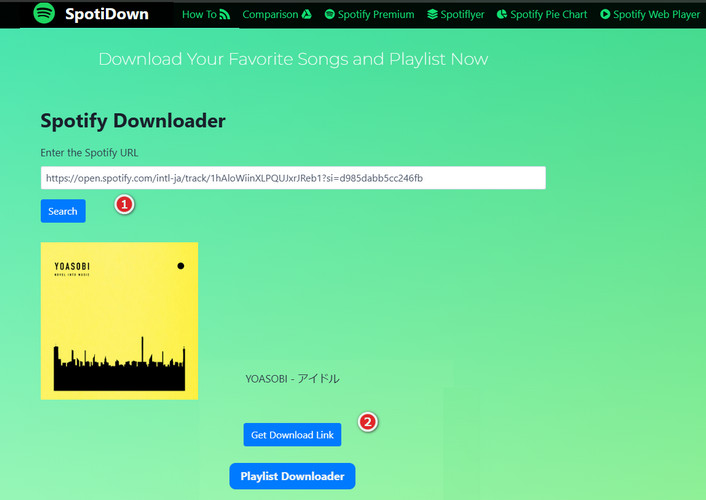706x500 pixels.
Task: Open the Spotify Pie Chart menu item
Action: coord(548,14)
